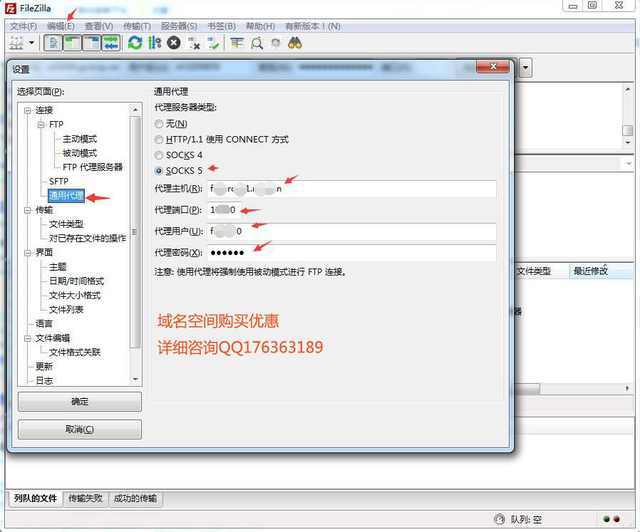Viewport: 640px width, 532px height.
Task: Click the Disconnect from server icon
Action: point(194,43)
